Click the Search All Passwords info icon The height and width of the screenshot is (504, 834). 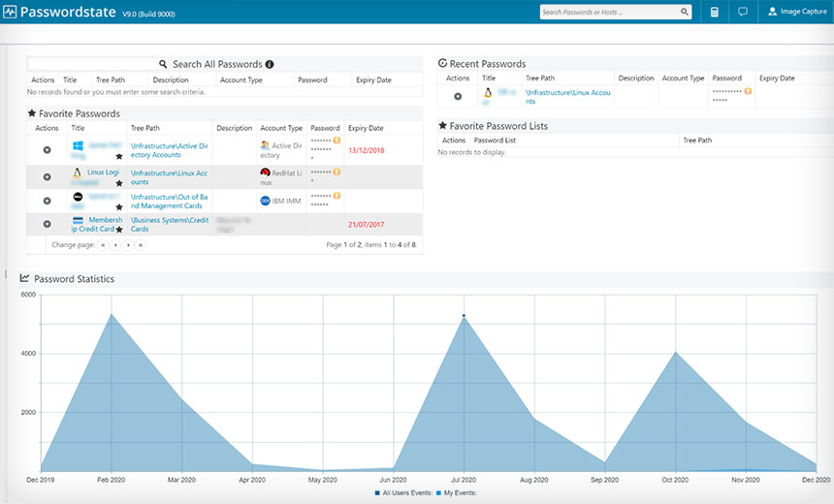pos(270,64)
